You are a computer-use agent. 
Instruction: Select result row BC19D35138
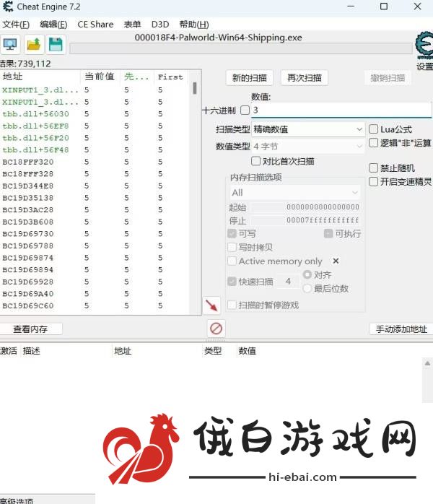tap(95, 198)
